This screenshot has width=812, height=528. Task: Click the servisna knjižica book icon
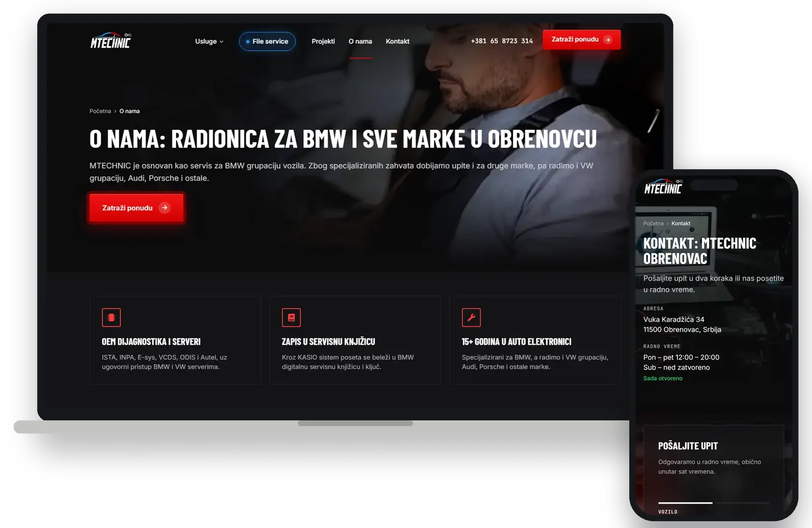click(x=291, y=317)
